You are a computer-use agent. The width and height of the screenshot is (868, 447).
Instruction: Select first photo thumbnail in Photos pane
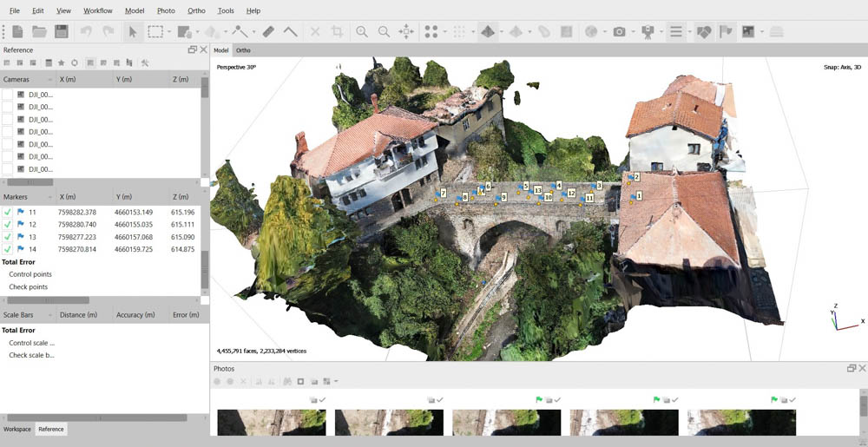(x=272, y=422)
